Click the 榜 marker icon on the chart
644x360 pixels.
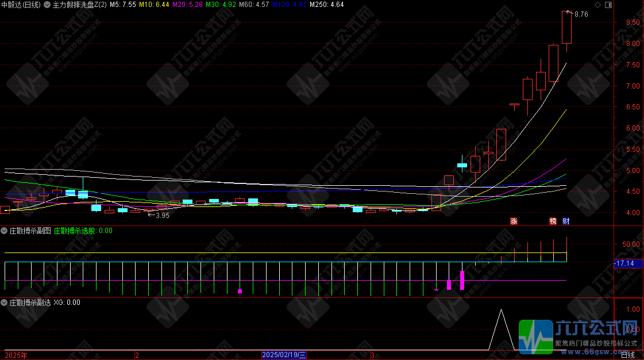pyautogui.click(x=553, y=221)
